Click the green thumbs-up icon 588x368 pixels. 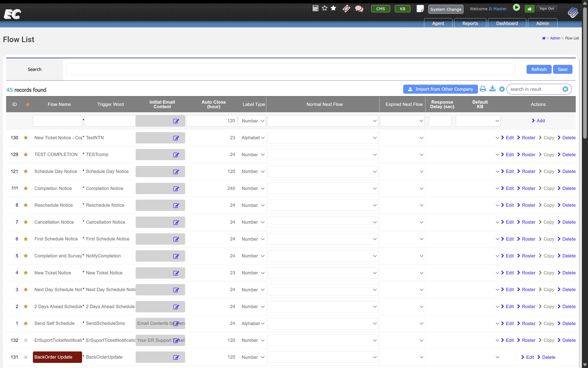(x=529, y=9)
